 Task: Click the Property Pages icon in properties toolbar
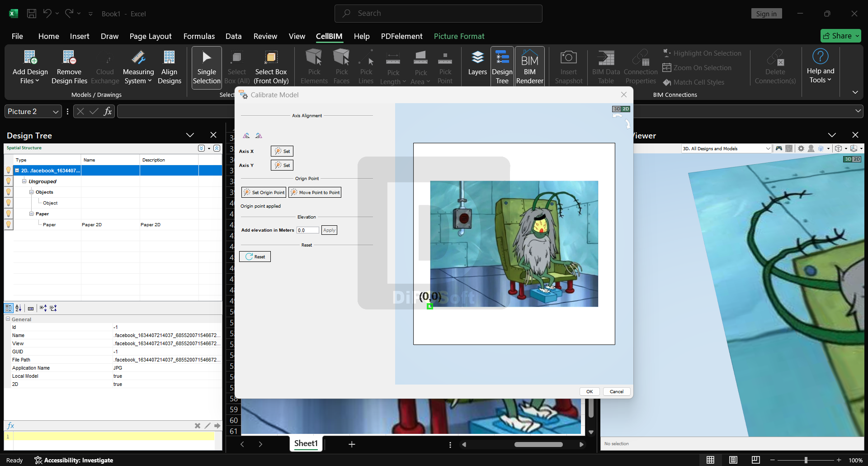point(31,309)
